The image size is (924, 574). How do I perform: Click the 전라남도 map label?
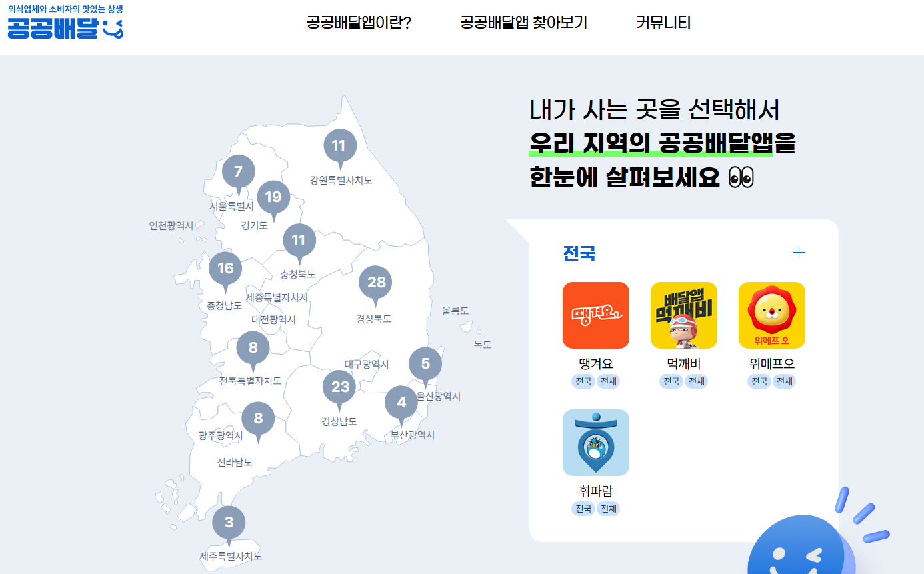pos(235,462)
